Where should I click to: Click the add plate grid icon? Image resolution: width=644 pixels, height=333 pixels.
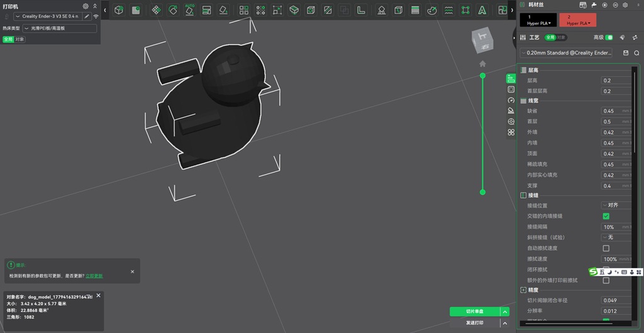[x=136, y=10]
